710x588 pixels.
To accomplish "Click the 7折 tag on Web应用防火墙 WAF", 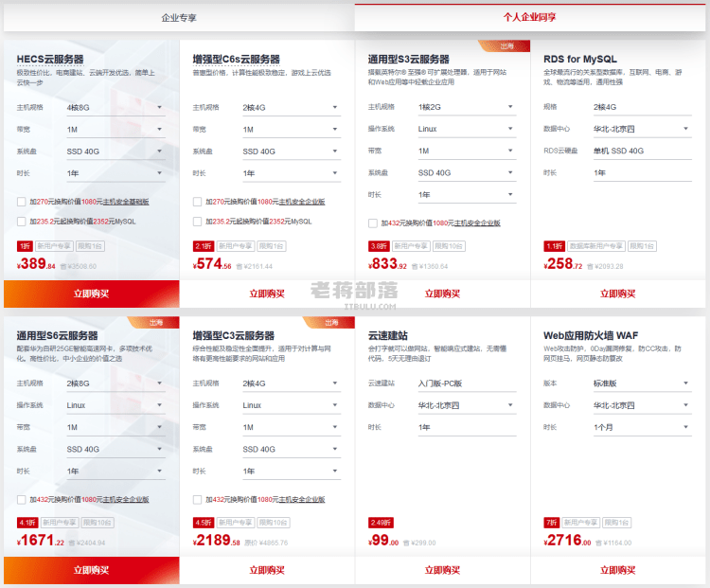I will coord(552,523).
